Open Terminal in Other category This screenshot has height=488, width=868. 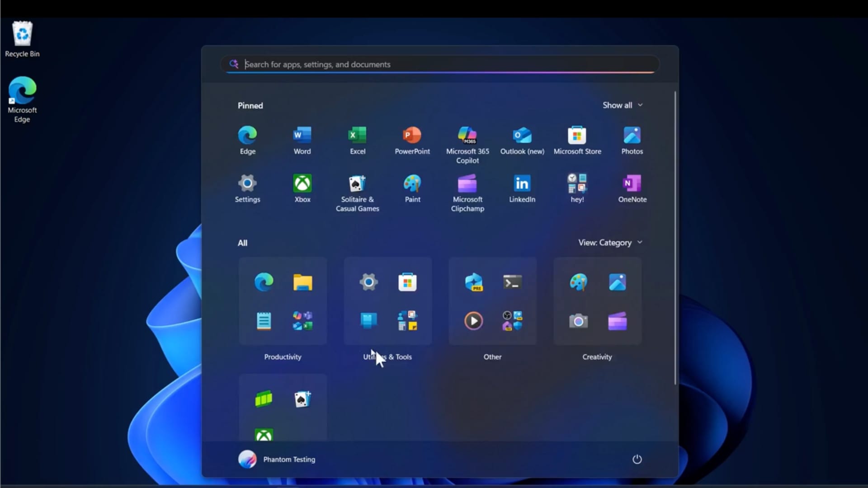512,282
